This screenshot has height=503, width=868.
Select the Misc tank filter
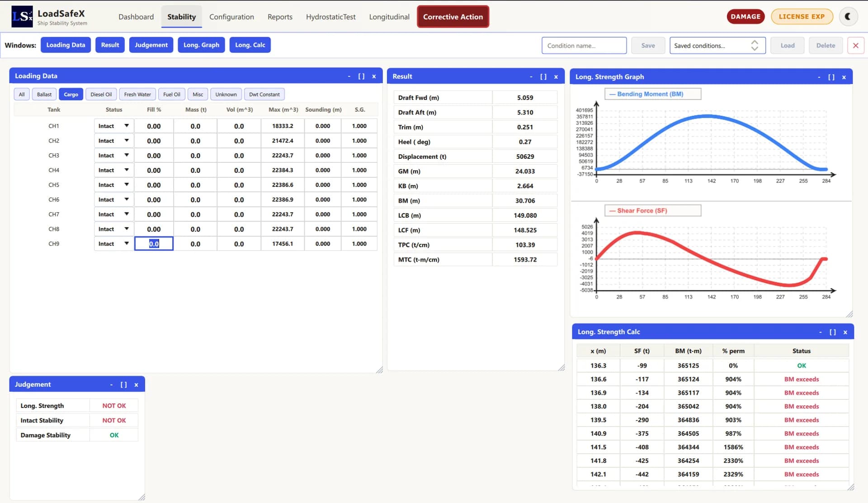(198, 94)
